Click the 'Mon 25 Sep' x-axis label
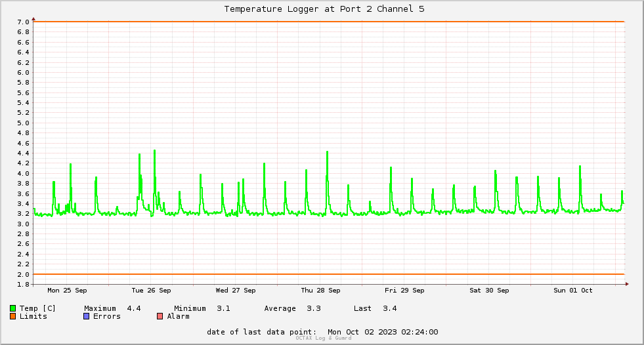 pyautogui.click(x=67, y=291)
